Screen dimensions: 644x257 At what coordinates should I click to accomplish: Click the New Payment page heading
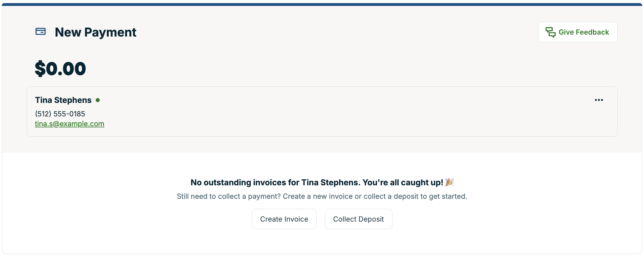[95, 32]
